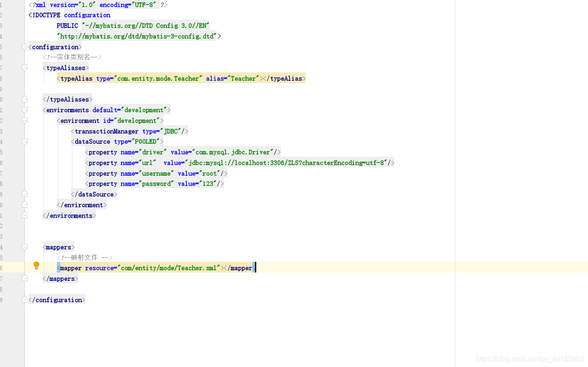Click name="username" property attribute

pyautogui.click(x=147, y=174)
